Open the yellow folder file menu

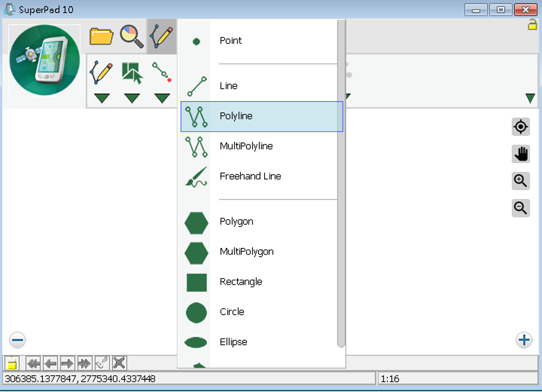[x=101, y=36]
